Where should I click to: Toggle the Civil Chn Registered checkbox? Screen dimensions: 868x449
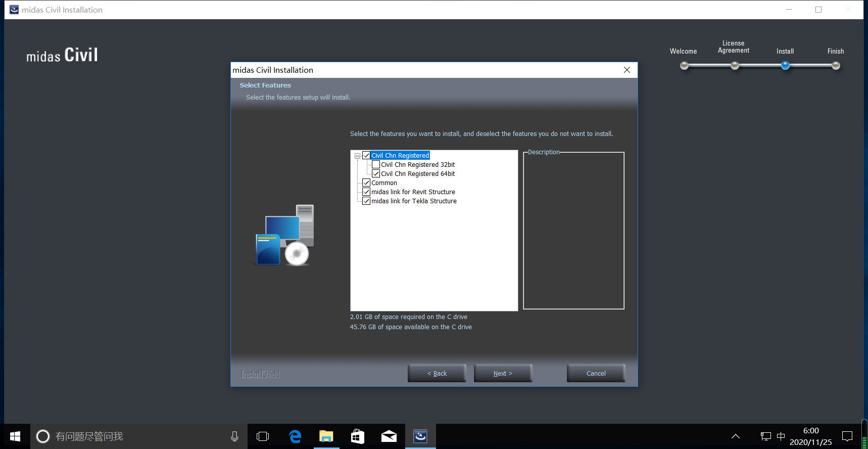[x=366, y=155]
